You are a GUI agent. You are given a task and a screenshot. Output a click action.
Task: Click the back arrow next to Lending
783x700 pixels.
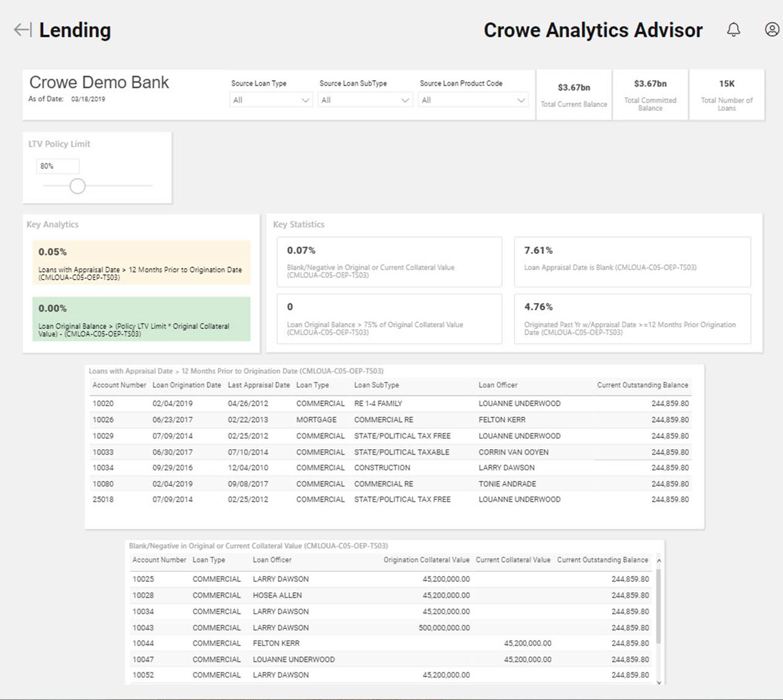point(22,30)
